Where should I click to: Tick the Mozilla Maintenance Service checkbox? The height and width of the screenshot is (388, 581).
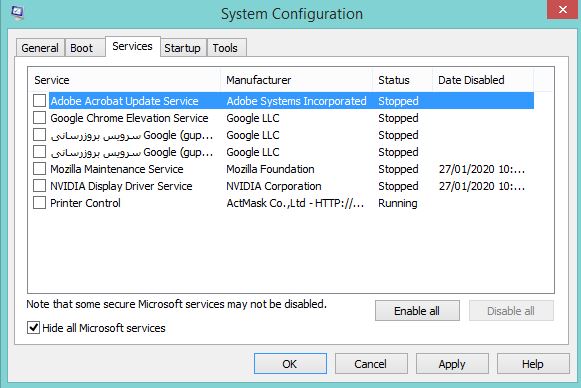[x=39, y=169]
